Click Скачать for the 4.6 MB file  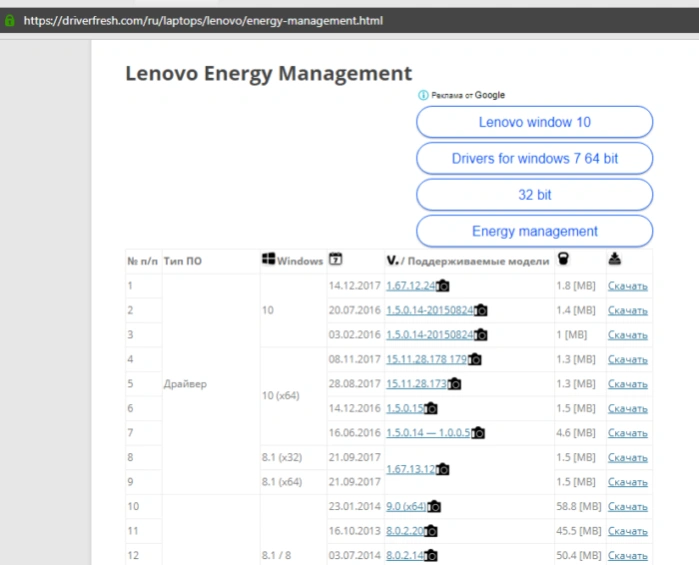pos(628,433)
